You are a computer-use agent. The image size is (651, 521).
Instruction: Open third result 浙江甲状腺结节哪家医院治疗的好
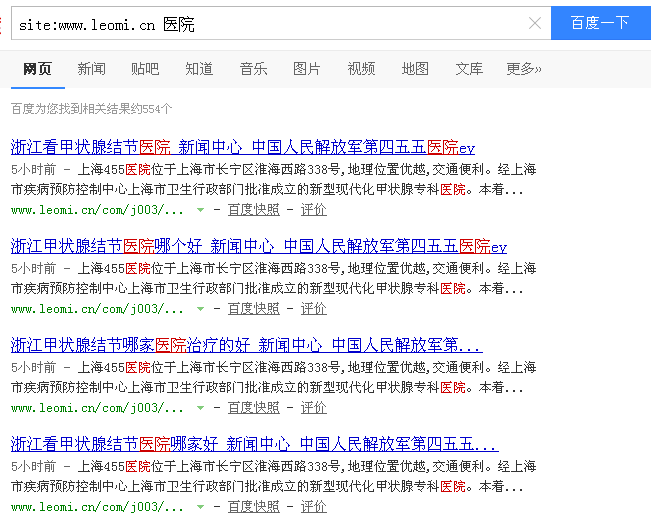click(246, 345)
